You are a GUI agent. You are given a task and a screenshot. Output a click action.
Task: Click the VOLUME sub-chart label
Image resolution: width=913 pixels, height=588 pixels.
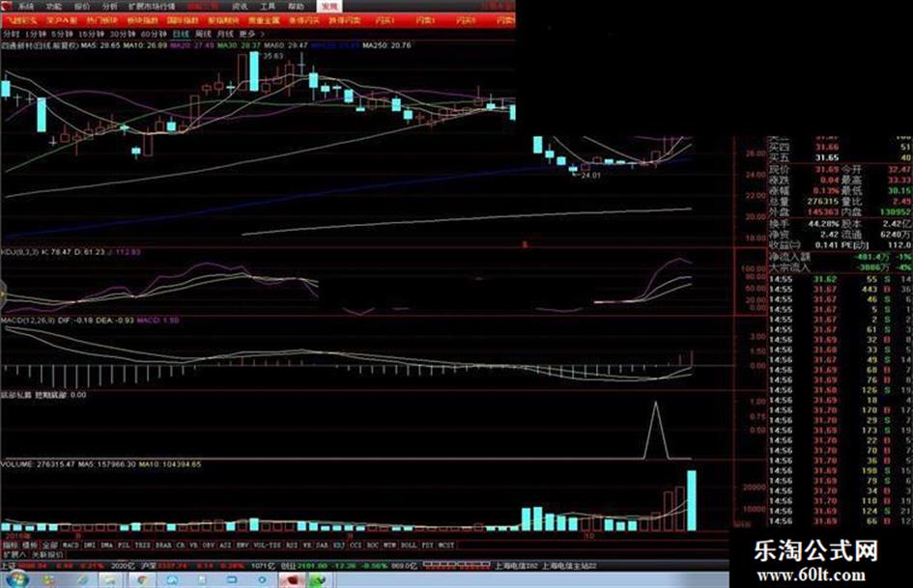pyautogui.click(x=17, y=464)
